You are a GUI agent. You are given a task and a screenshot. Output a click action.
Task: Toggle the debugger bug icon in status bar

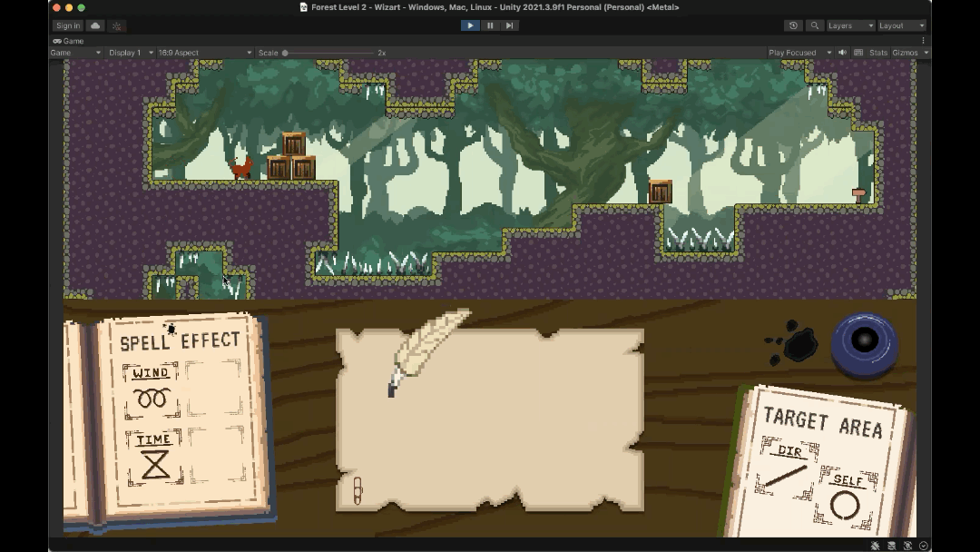[x=875, y=546]
